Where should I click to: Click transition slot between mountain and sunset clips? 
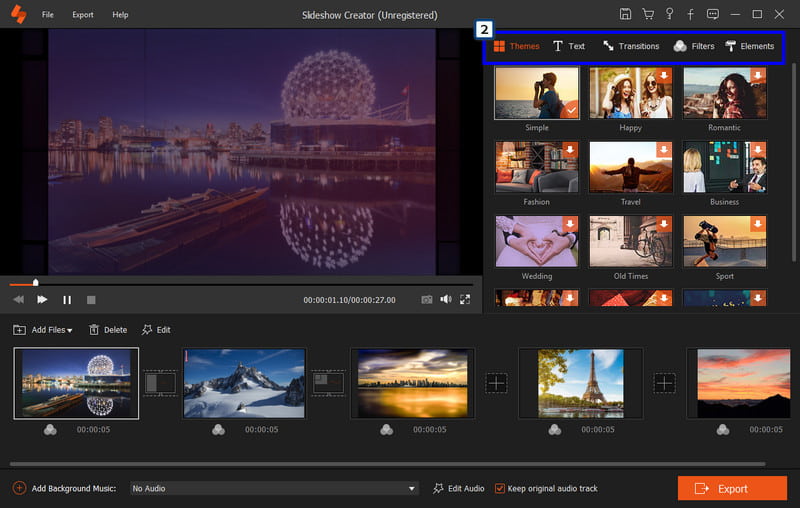coord(328,383)
